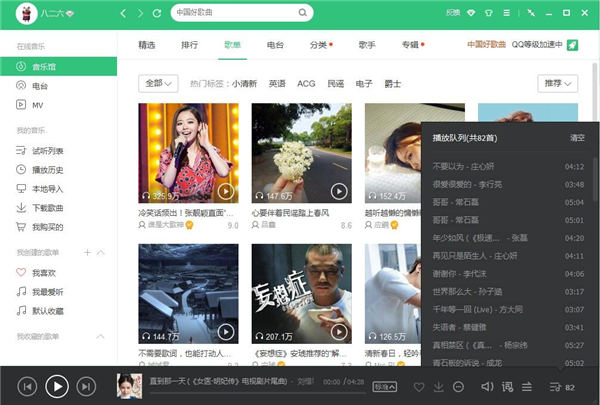Filter by the 民谣 tag

(x=336, y=84)
